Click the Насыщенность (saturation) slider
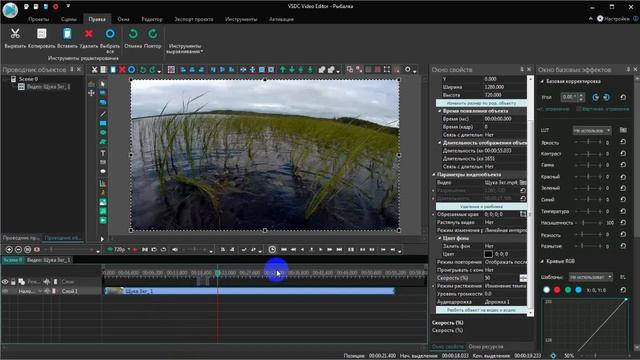 coord(588,223)
